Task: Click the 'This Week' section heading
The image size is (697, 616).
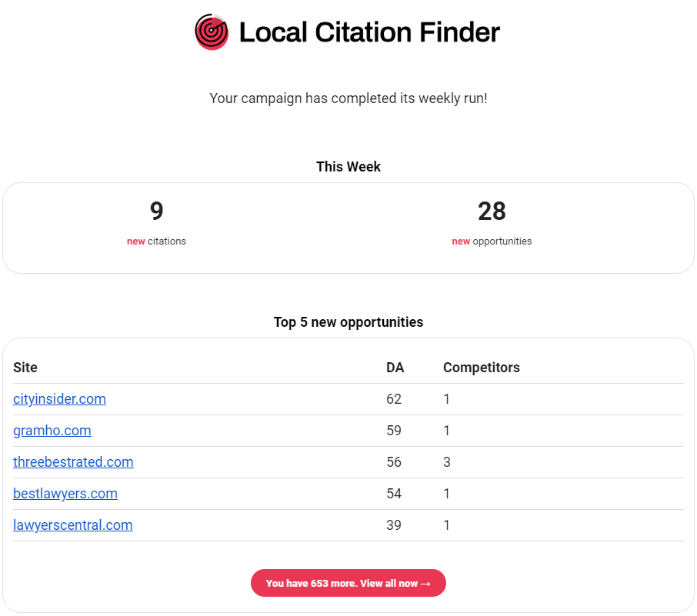Action: [348, 167]
